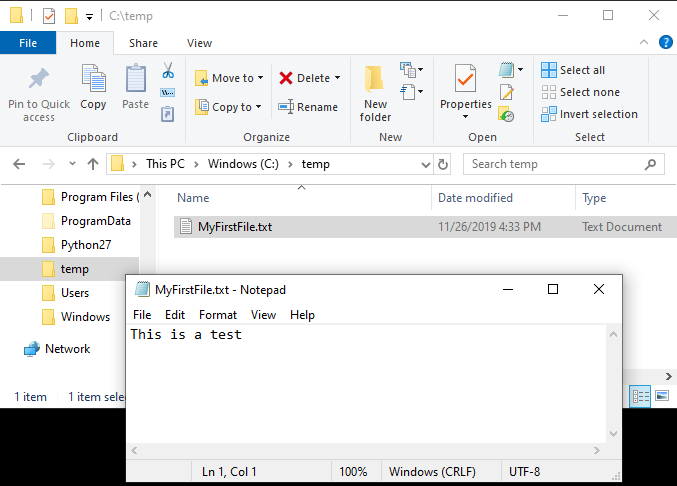677x486 pixels.
Task: Open Notepad View menu
Action: click(x=263, y=315)
